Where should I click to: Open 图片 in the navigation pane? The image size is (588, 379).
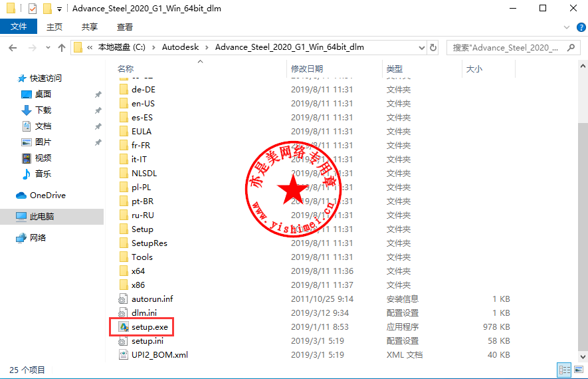[37, 142]
